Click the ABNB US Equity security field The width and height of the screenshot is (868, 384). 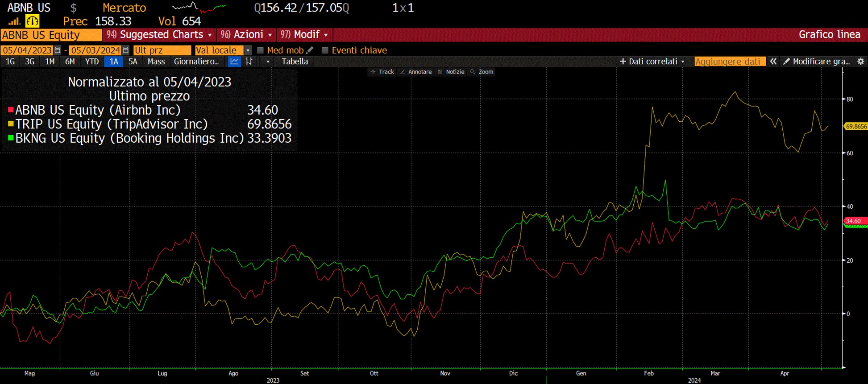(51, 35)
